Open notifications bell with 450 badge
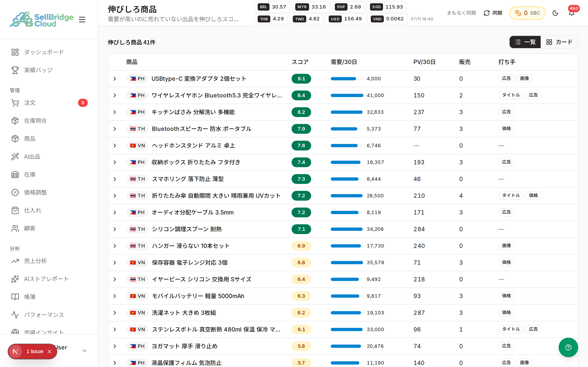 point(572,13)
